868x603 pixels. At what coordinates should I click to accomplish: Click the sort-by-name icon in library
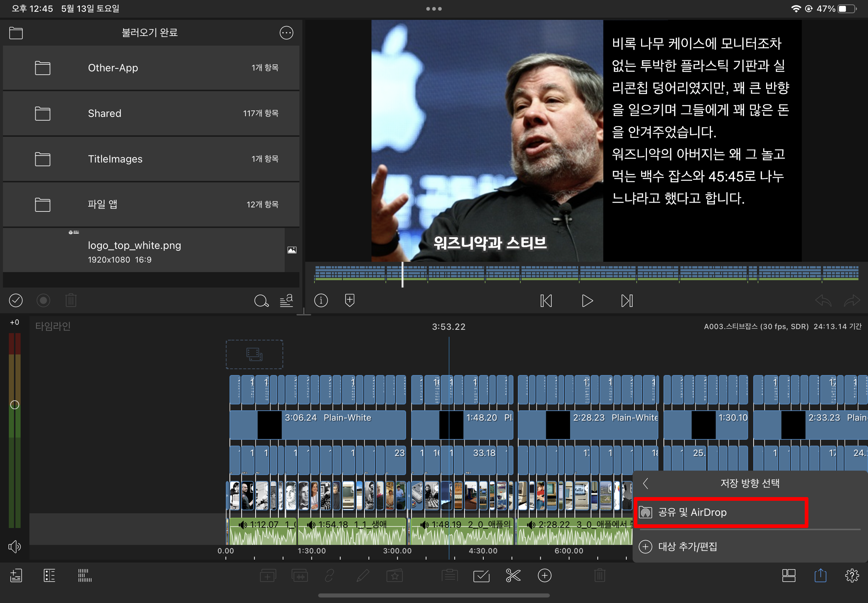coord(287,300)
